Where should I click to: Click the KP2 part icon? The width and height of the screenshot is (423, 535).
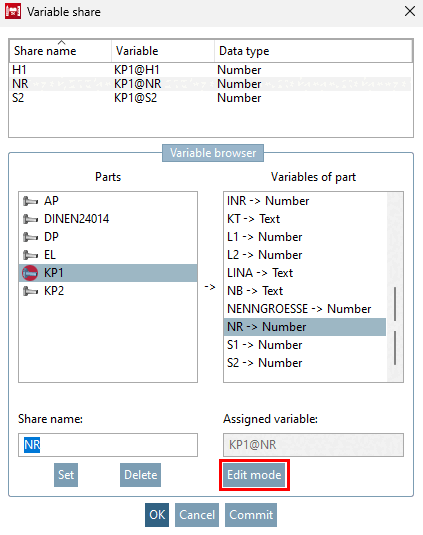30,291
